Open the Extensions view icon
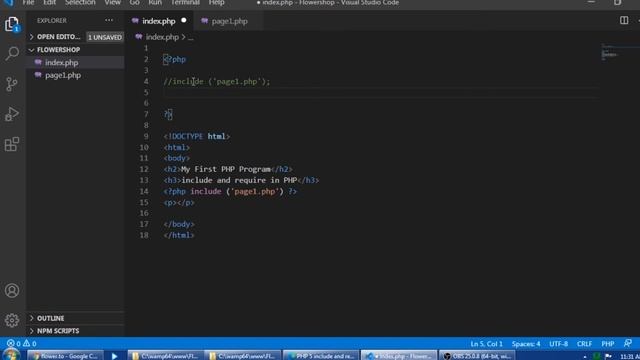The height and width of the screenshot is (360, 640). pyautogui.click(x=12, y=144)
